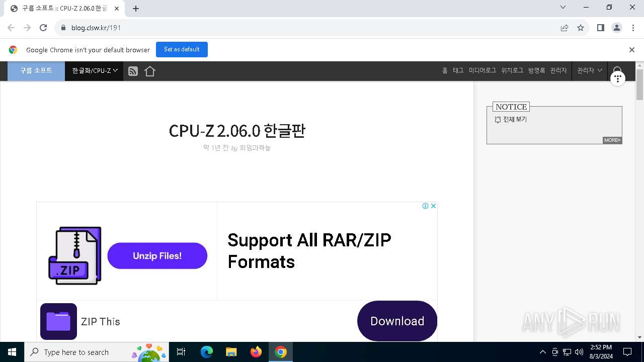Open the 위치로그 menu item
Image resolution: width=644 pixels, height=362 pixels.
tap(512, 71)
